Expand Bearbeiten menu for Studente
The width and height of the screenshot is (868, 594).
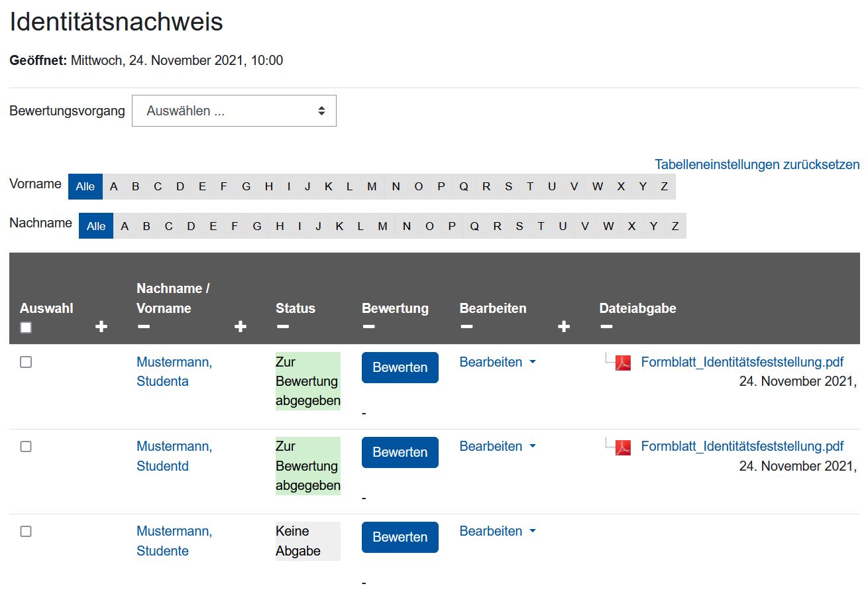click(498, 531)
